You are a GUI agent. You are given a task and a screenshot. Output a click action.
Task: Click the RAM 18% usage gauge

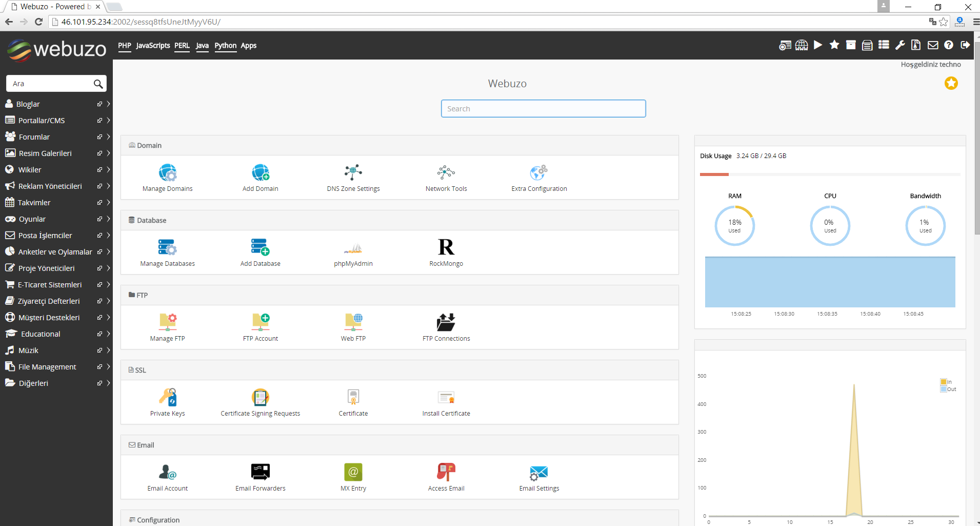735,226
